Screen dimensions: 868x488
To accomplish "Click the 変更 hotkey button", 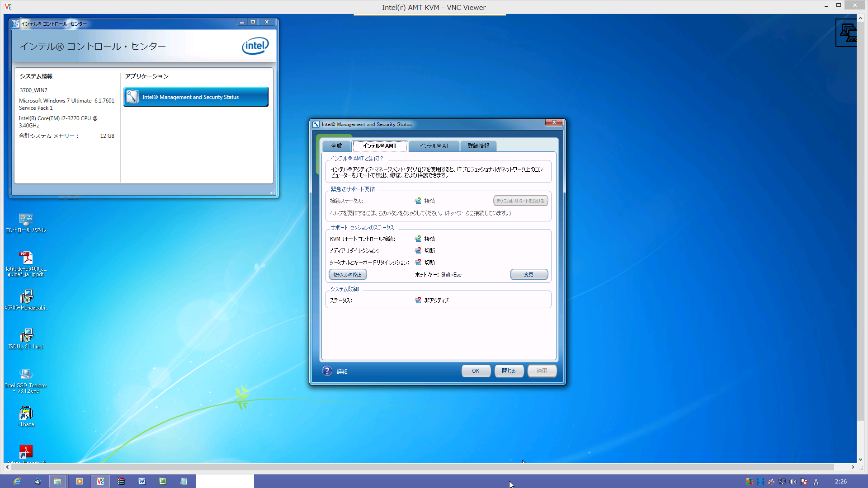I will pos(528,275).
